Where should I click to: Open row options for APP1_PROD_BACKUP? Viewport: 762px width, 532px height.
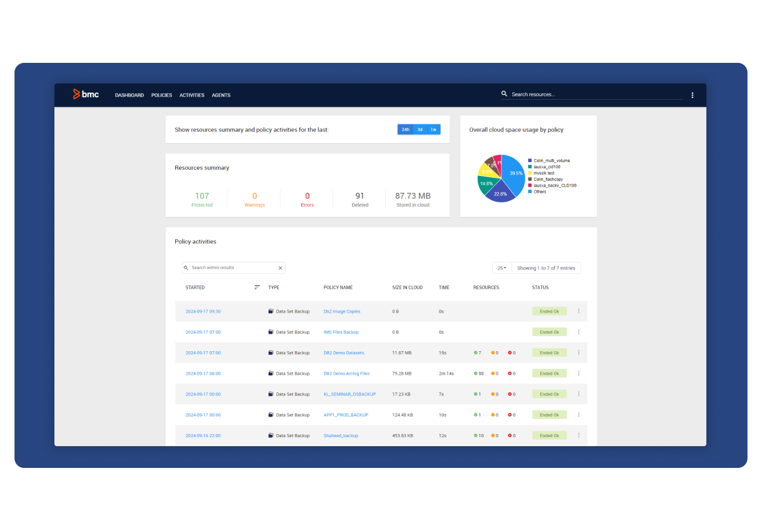(579, 415)
